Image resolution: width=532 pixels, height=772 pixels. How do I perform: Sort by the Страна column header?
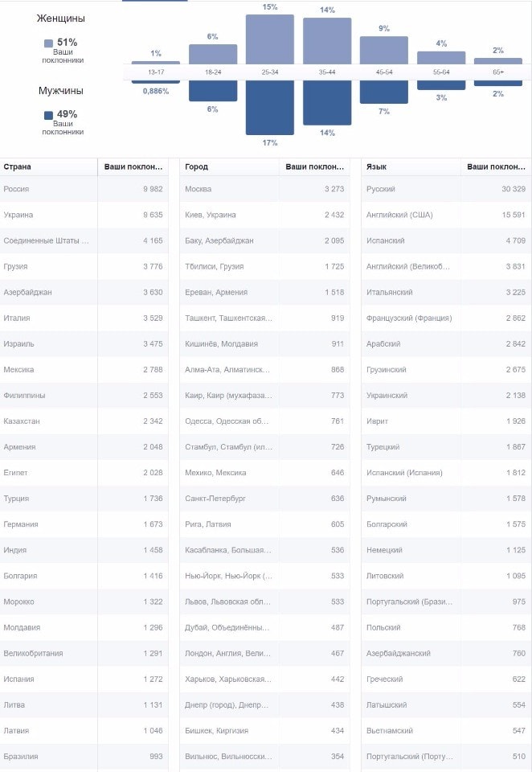18,167
